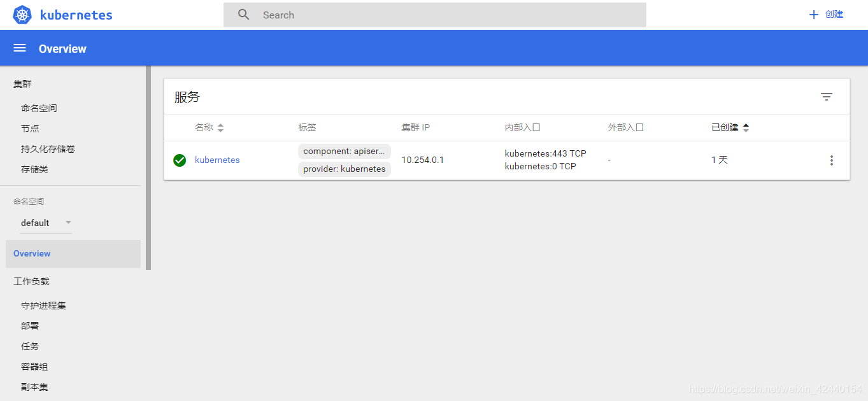Click the search magnifier icon
This screenshot has width=868, height=401.
coord(244,15)
